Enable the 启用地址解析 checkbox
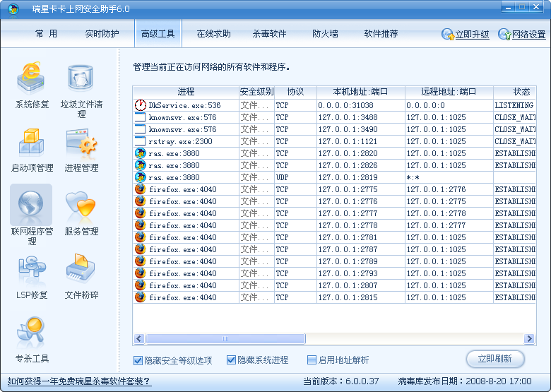 tap(312, 360)
